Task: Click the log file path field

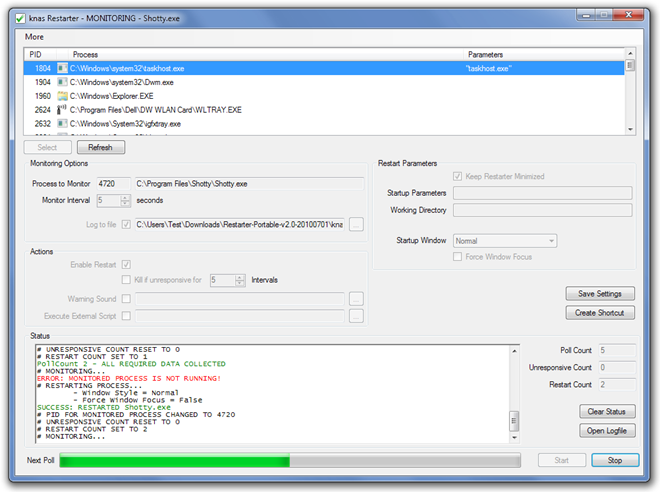Action: coord(240,224)
